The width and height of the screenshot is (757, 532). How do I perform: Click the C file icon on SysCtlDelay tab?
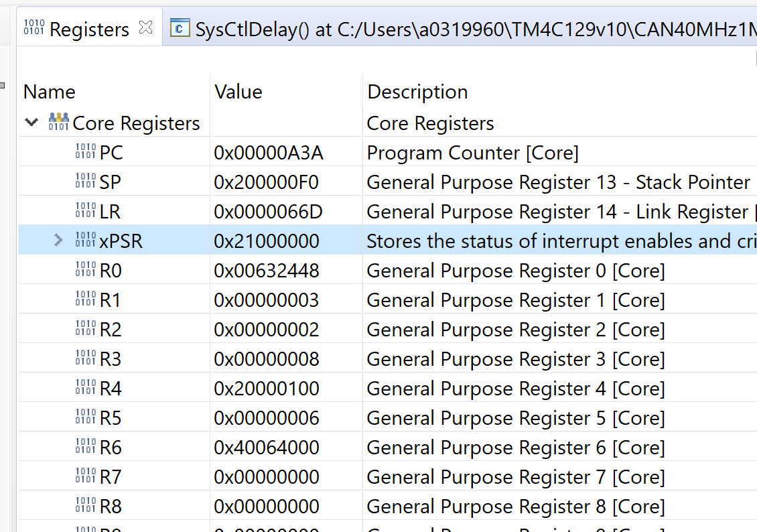point(180,28)
